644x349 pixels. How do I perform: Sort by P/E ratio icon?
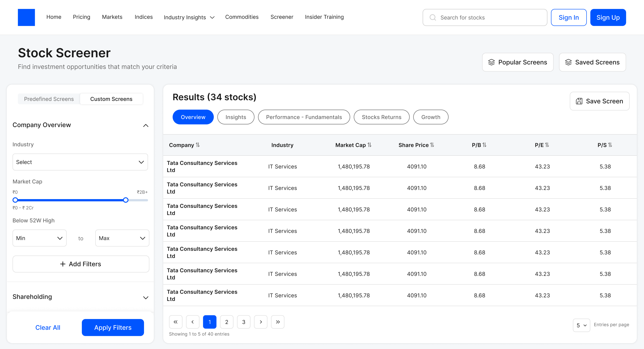(547, 145)
